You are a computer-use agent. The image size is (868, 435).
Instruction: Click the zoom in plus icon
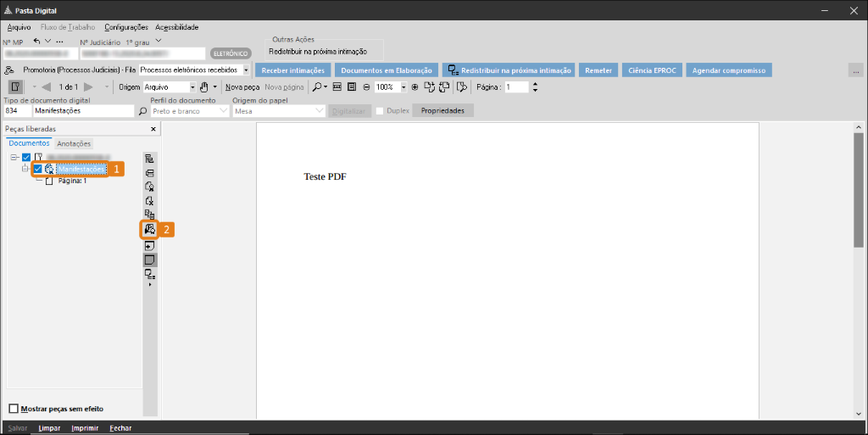(x=415, y=87)
